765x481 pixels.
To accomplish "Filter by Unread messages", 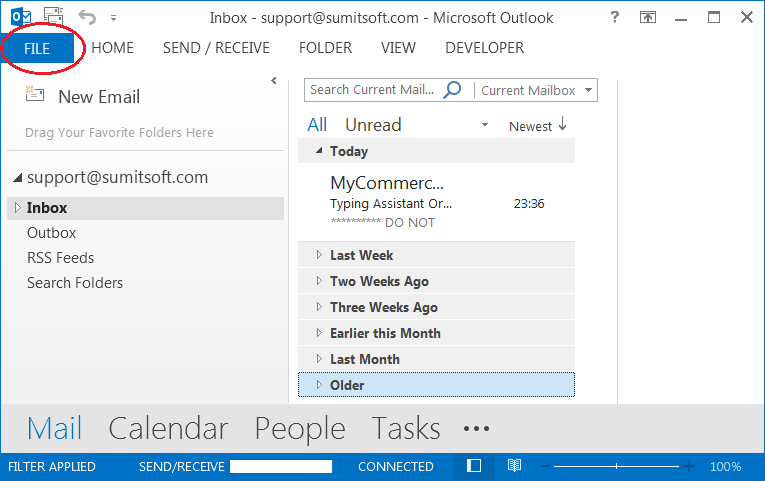I will tap(373, 125).
